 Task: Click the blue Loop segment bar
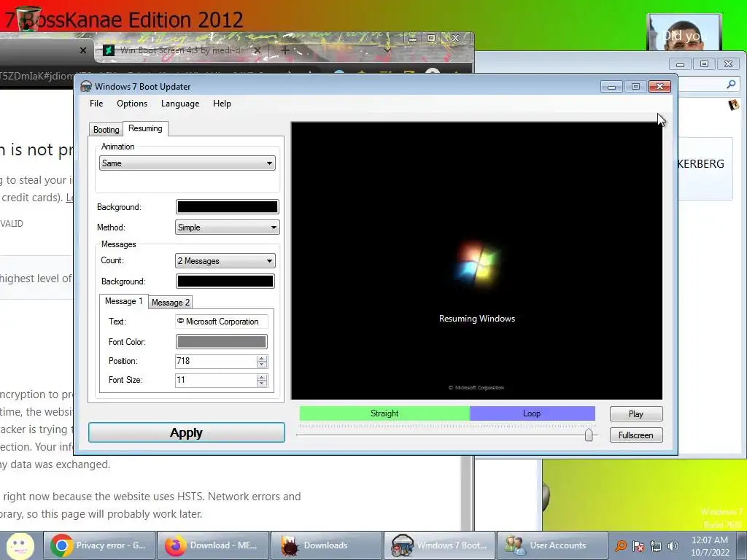click(532, 413)
